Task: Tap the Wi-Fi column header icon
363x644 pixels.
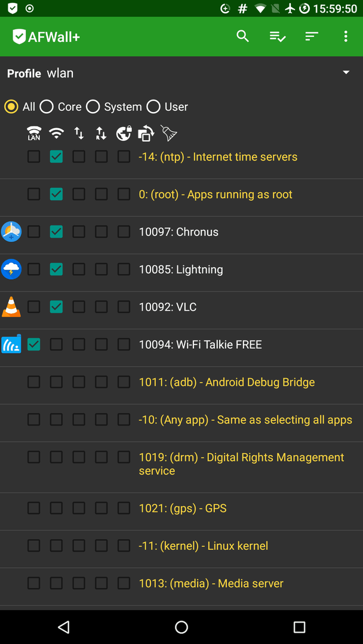Action: pyautogui.click(x=56, y=133)
